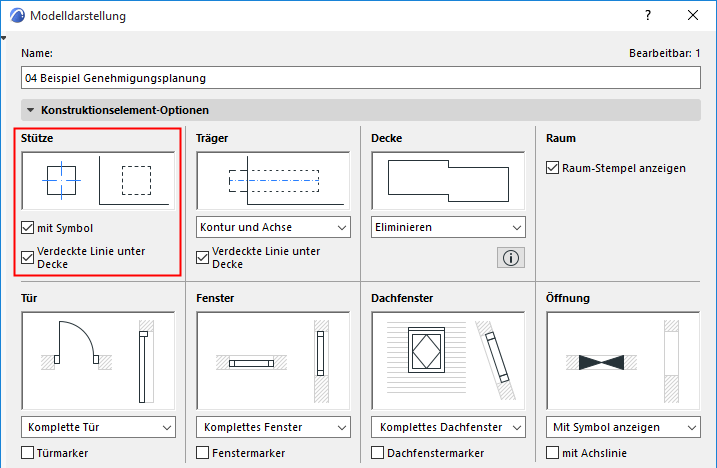The image size is (717, 468).
Task: Click the help question mark button
Action: (648, 16)
